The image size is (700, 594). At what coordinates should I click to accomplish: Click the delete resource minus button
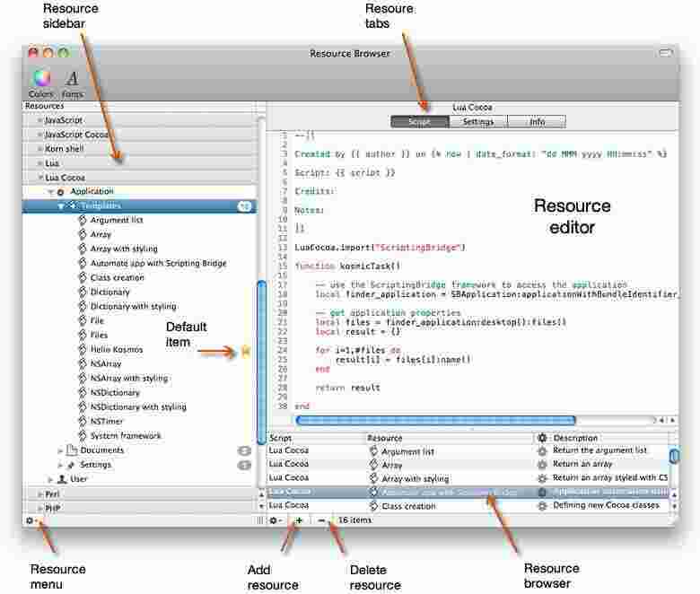click(321, 520)
